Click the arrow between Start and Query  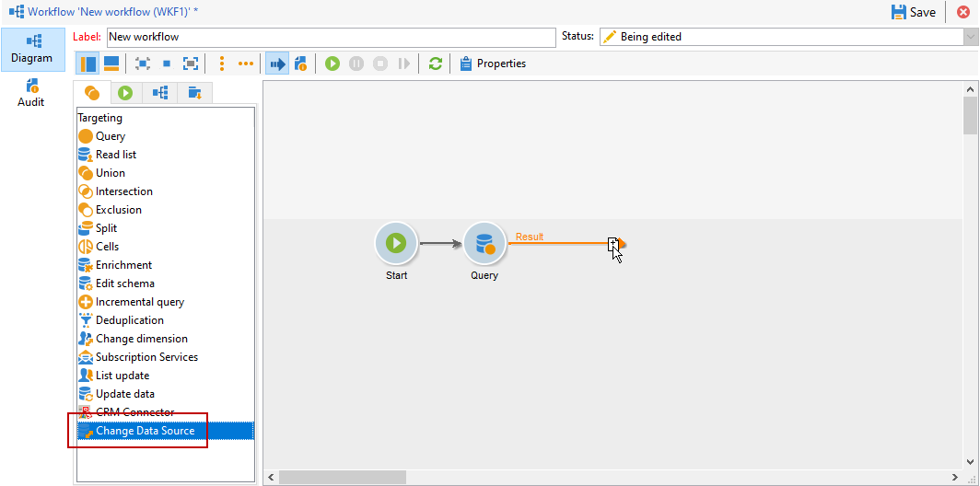440,243
